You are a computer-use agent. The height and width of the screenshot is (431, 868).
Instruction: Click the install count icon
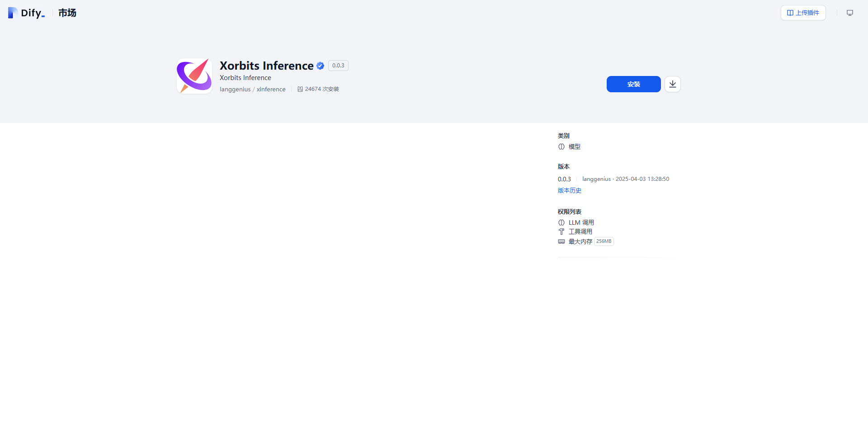tap(300, 89)
